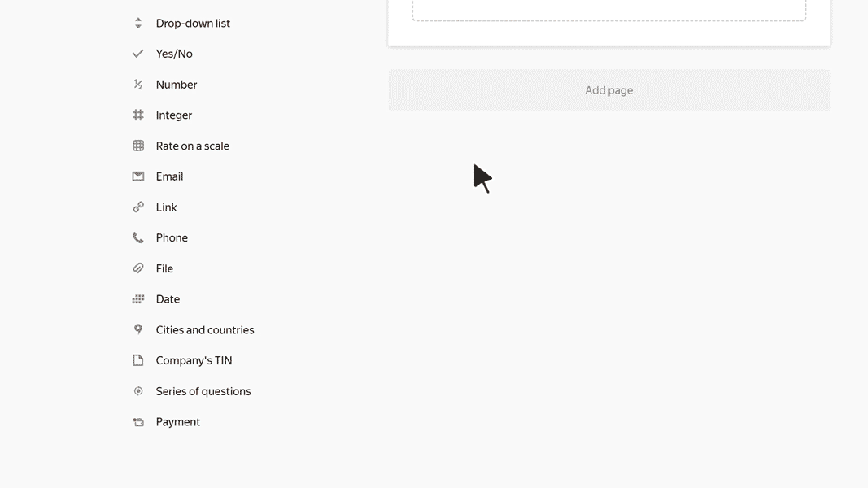Select the Email envelope icon

138,176
